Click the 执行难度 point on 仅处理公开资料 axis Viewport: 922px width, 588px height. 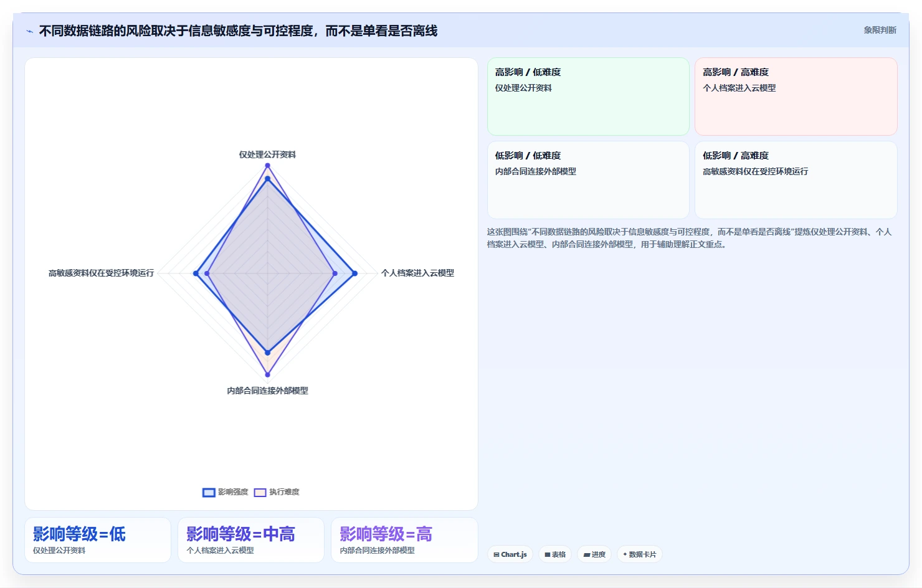tap(267, 166)
